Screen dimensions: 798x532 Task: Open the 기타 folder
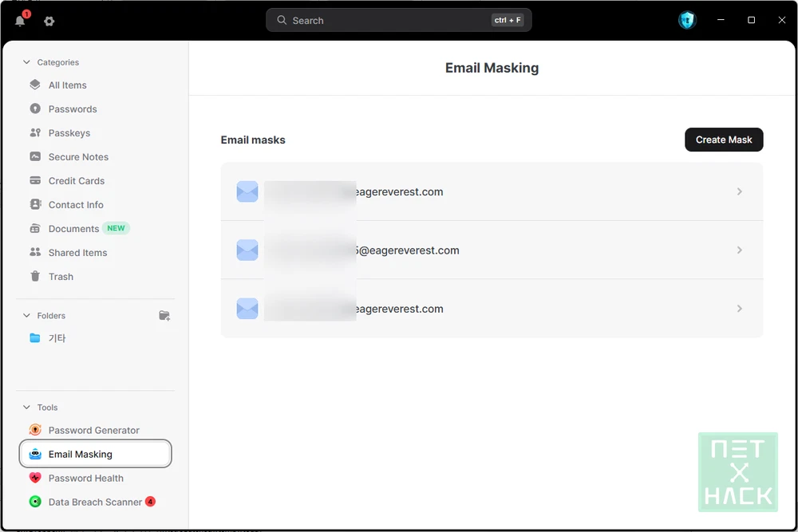[57, 338]
